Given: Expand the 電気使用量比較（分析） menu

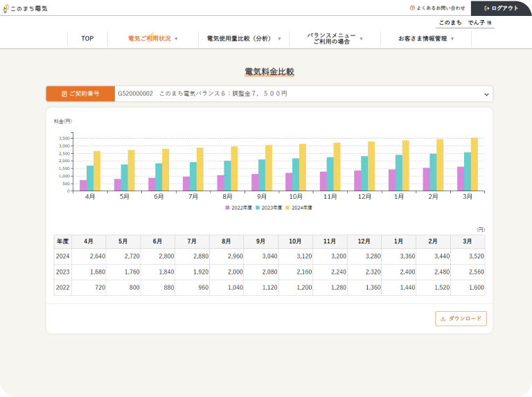Looking at the screenshot, I should pyautogui.click(x=244, y=39).
